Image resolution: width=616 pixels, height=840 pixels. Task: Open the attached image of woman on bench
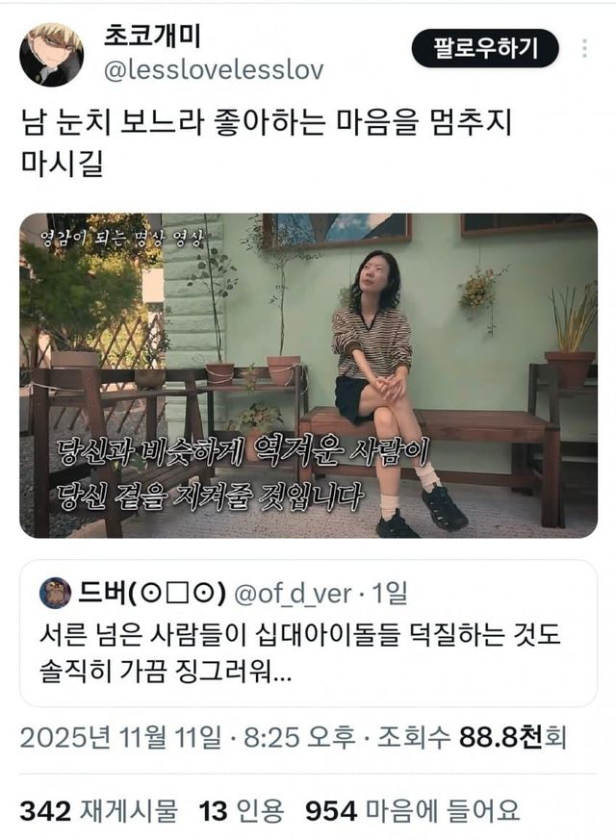309,375
